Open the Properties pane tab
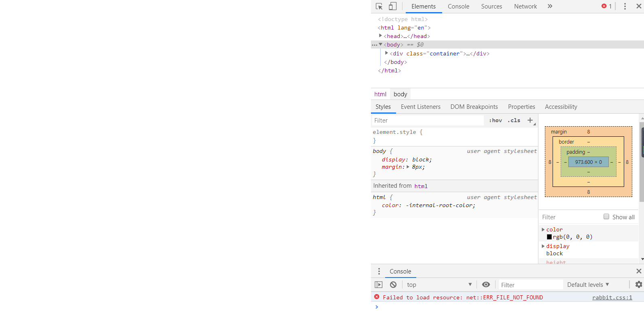Screen dimensions: 644x320 521,107
